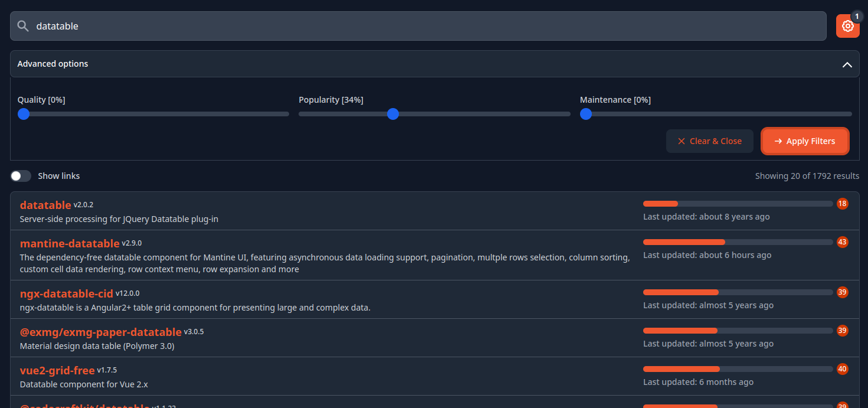This screenshot has height=408, width=868.
Task: Click score badge 39 for ngx-datatable-cid
Action: point(842,292)
